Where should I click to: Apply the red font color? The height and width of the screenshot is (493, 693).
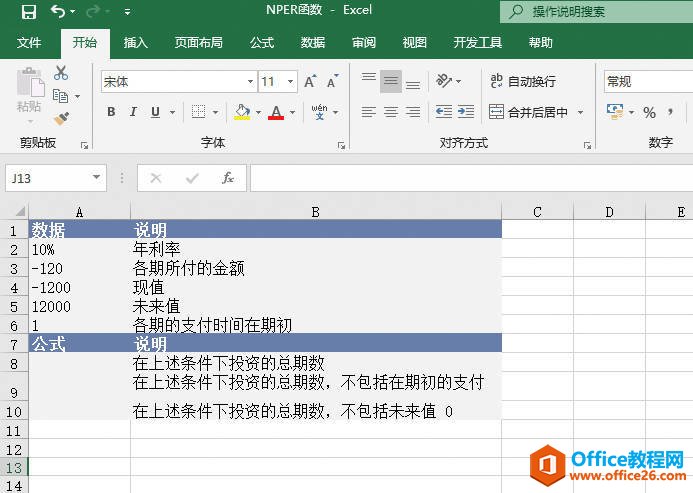pyautogui.click(x=276, y=112)
